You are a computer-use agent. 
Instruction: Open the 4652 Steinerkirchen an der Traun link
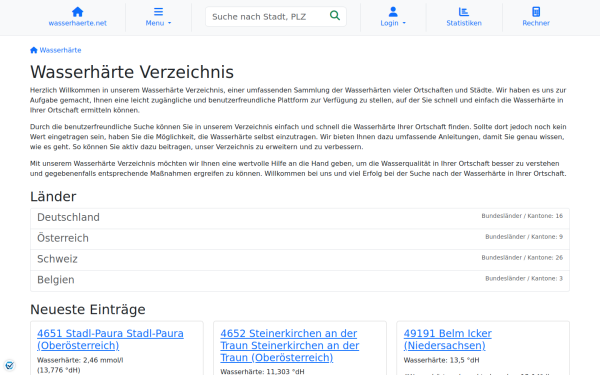click(x=290, y=346)
